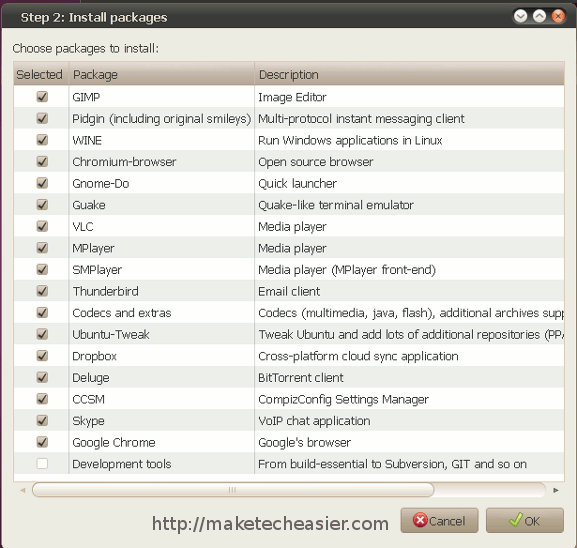The image size is (577, 548).
Task: Deselect the SMPlayer checkbox
Action: (x=42, y=269)
